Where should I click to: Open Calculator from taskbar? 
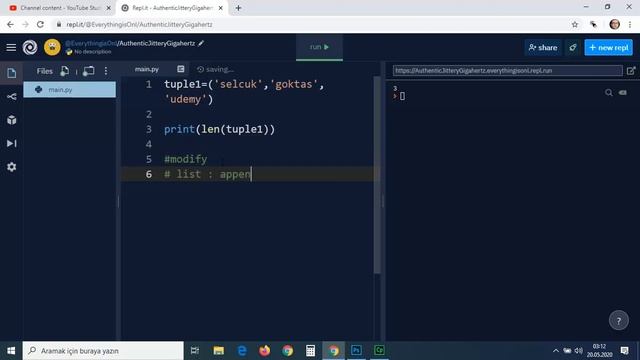coord(310,351)
